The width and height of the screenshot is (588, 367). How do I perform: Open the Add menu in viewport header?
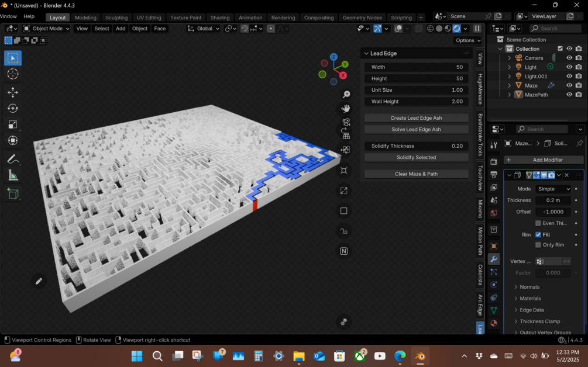click(x=121, y=29)
